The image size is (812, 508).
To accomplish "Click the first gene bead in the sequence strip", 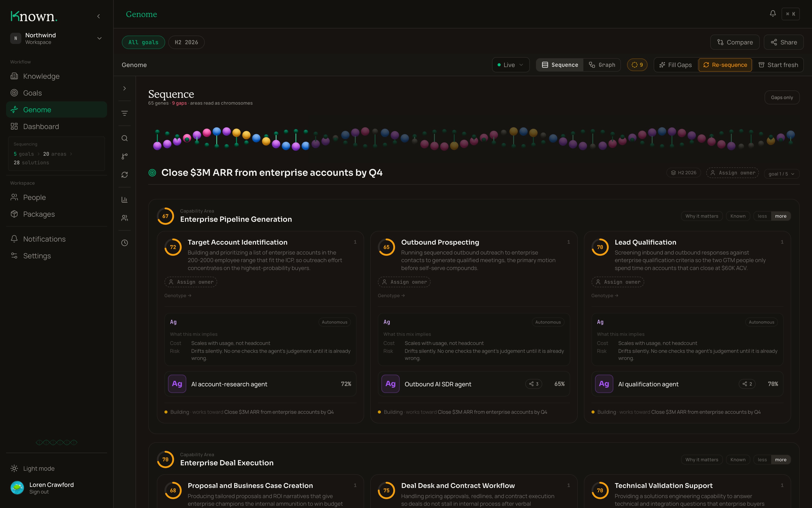I will (157, 146).
